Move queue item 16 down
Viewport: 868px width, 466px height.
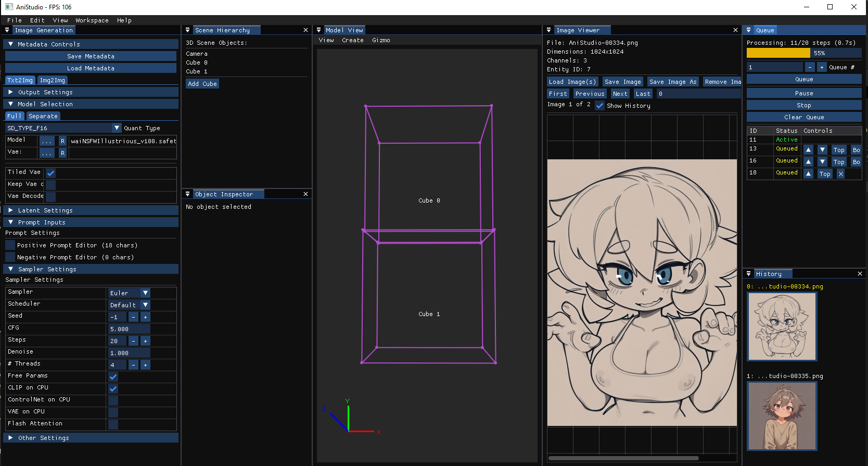click(x=822, y=162)
